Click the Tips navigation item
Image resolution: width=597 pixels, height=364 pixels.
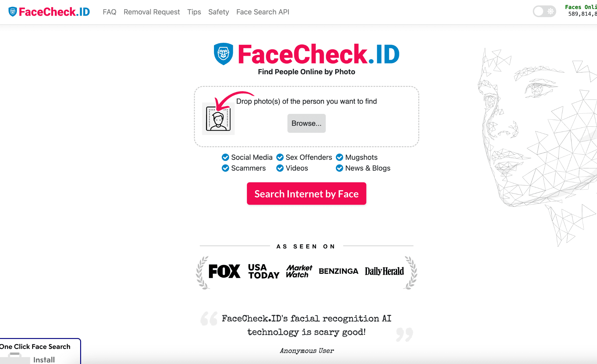(x=194, y=12)
